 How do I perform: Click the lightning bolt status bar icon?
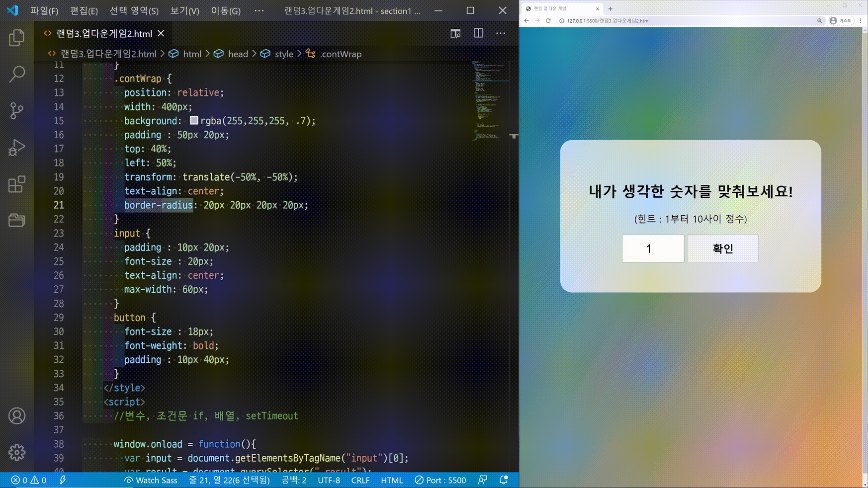[63, 480]
